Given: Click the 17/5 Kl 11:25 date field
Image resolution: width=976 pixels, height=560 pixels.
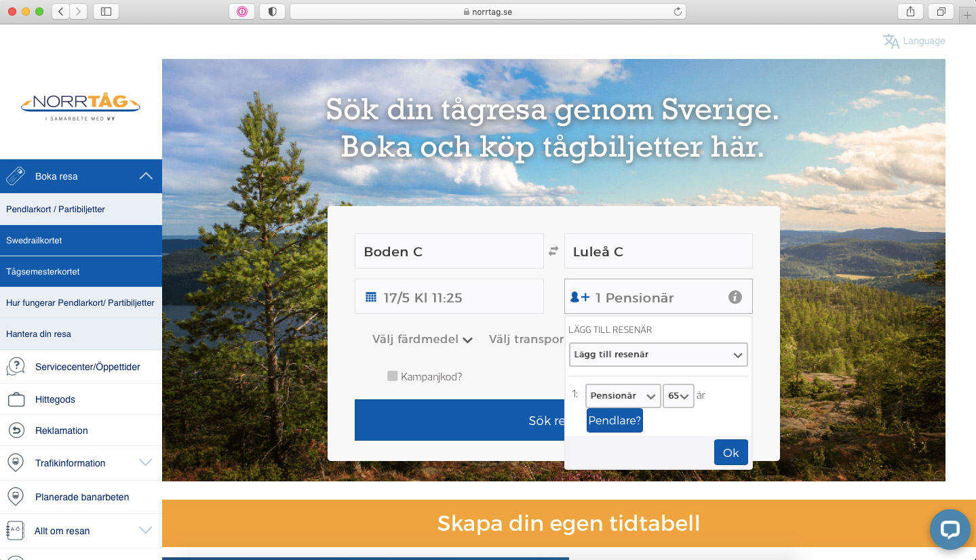Looking at the screenshot, I should [449, 296].
